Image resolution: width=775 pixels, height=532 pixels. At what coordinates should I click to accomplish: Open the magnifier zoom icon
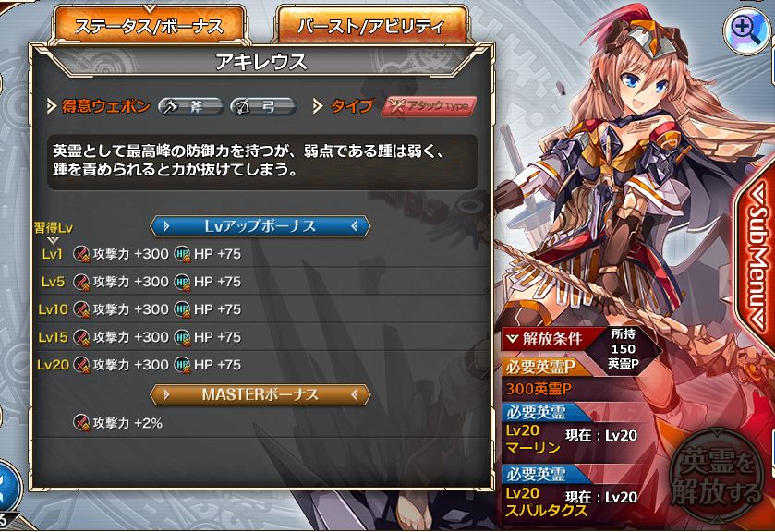(745, 30)
